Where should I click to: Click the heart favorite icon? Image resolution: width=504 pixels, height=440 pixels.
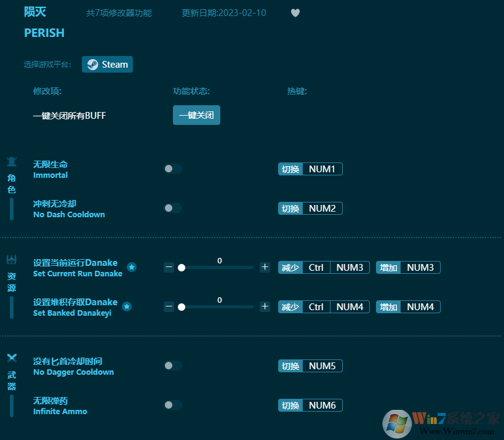point(295,13)
